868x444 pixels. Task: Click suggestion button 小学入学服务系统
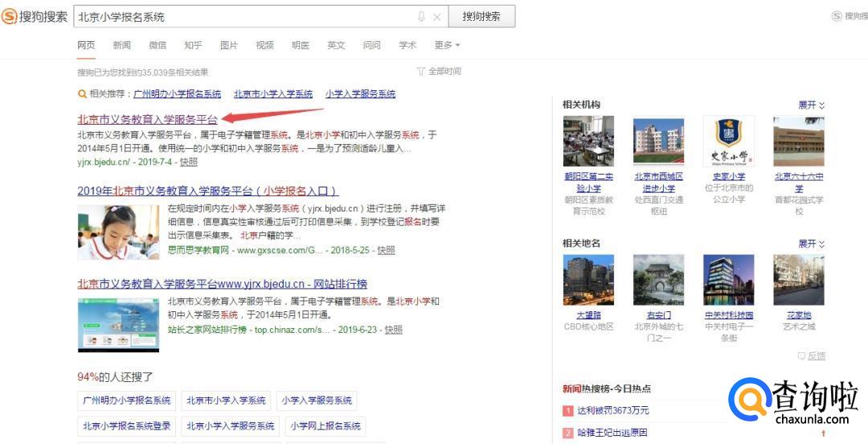click(x=317, y=401)
